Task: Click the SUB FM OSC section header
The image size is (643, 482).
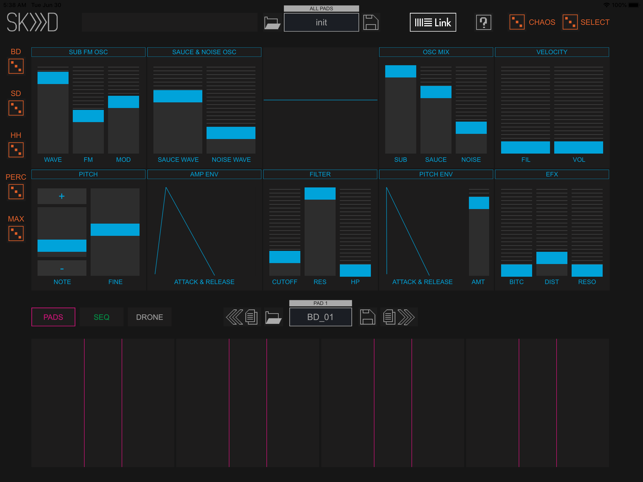Action: pos(88,52)
